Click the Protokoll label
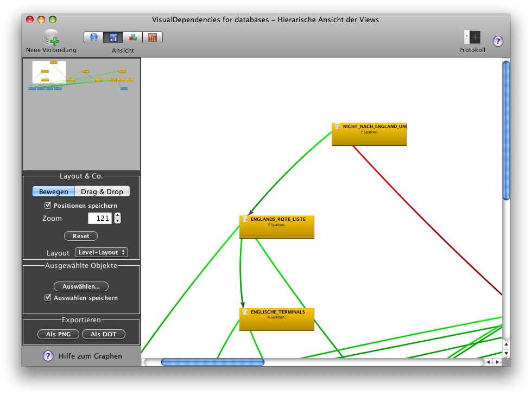Viewport: 532px width, 396px height. [x=472, y=50]
